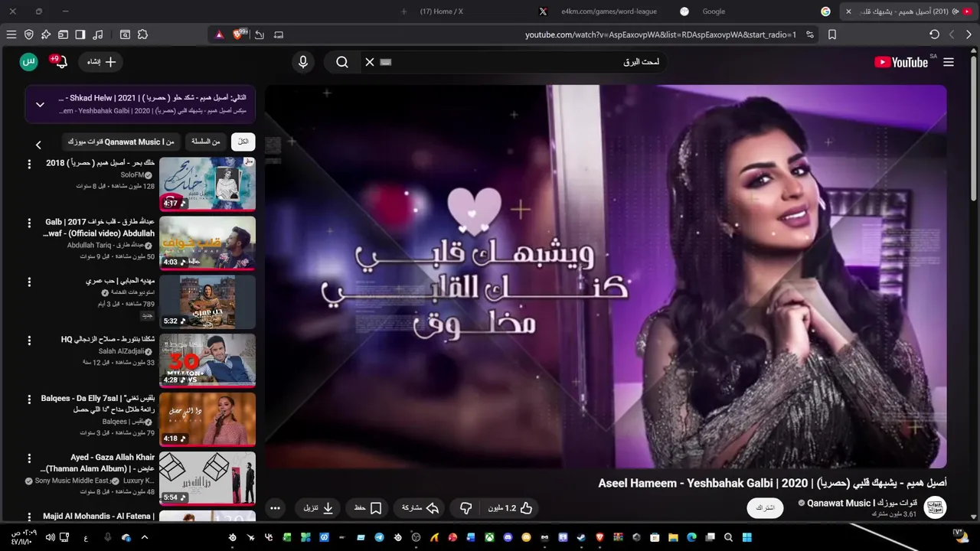Open options for 'شكلنا بنتورط' video
Viewport: 980px width, 551px height.
(29, 340)
